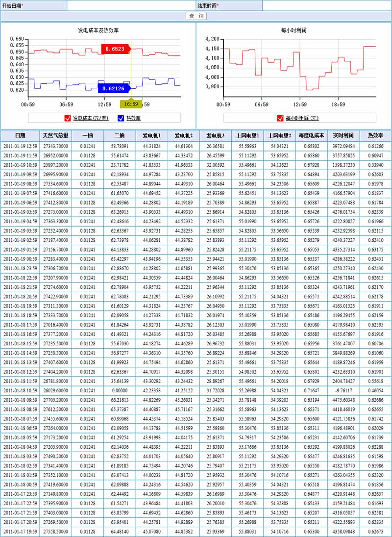
Task: Click the 发电机2 column header
Action: [x=184, y=136]
